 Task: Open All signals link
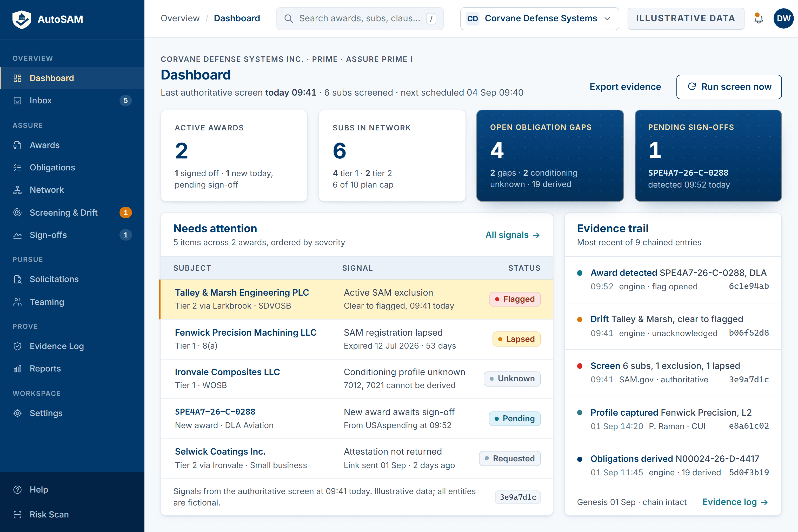[x=513, y=235]
